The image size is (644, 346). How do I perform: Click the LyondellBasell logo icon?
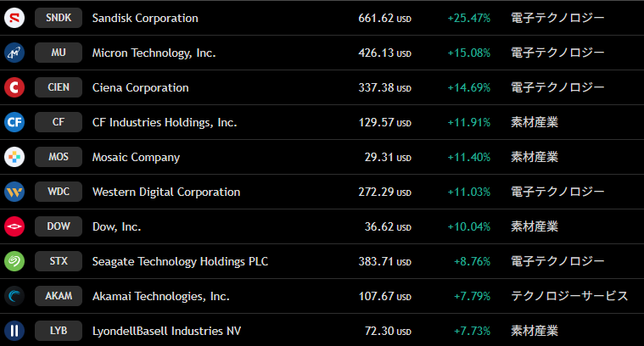point(14,331)
